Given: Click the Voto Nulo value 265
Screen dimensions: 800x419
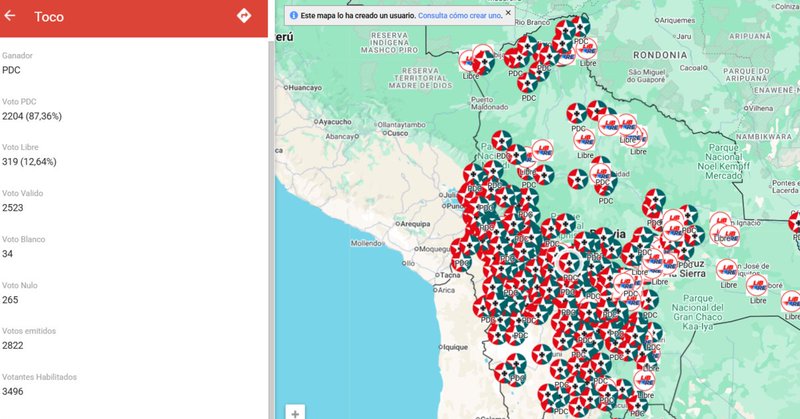Looking at the screenshot, I should coord(10,300).
